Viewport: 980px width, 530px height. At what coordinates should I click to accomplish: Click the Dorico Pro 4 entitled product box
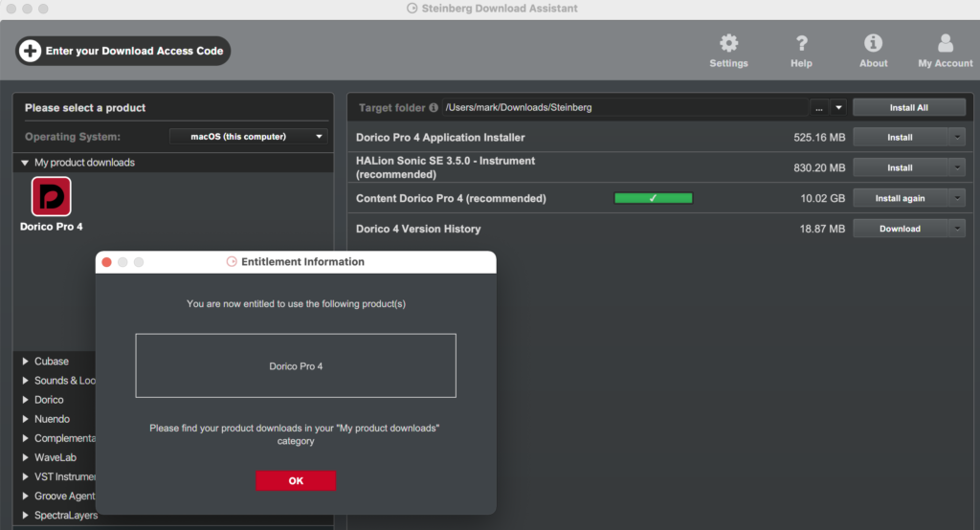(x=296, y=365)
